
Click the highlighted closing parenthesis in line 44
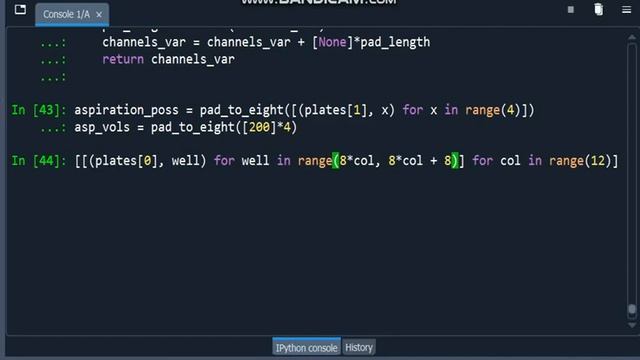[x=455, y=161]
